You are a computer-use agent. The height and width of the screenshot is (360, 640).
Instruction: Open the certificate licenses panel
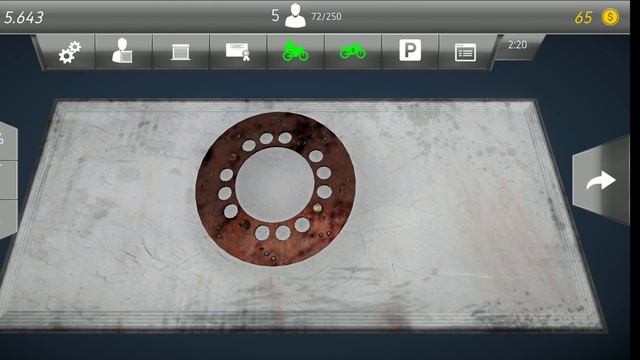pos(238,51)
